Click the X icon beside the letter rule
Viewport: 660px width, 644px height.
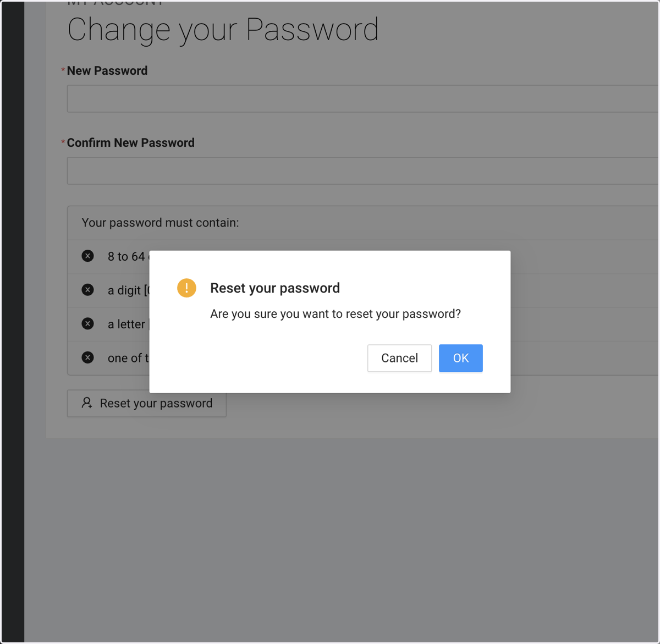pos(87,323)
